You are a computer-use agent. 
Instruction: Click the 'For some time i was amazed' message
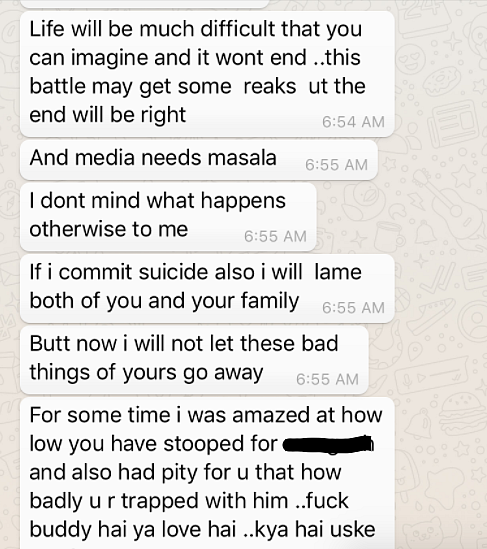207,473
